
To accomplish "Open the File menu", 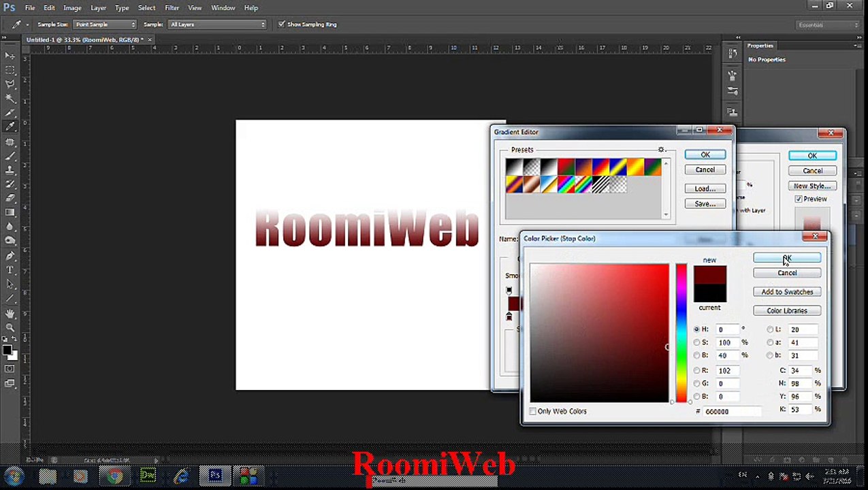I will point(30,7).
